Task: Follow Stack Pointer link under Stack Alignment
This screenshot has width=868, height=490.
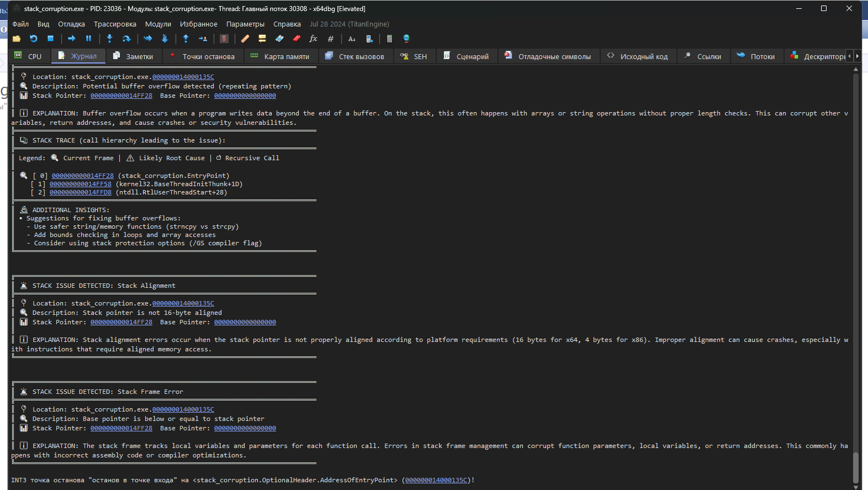Action: (121, 322)
